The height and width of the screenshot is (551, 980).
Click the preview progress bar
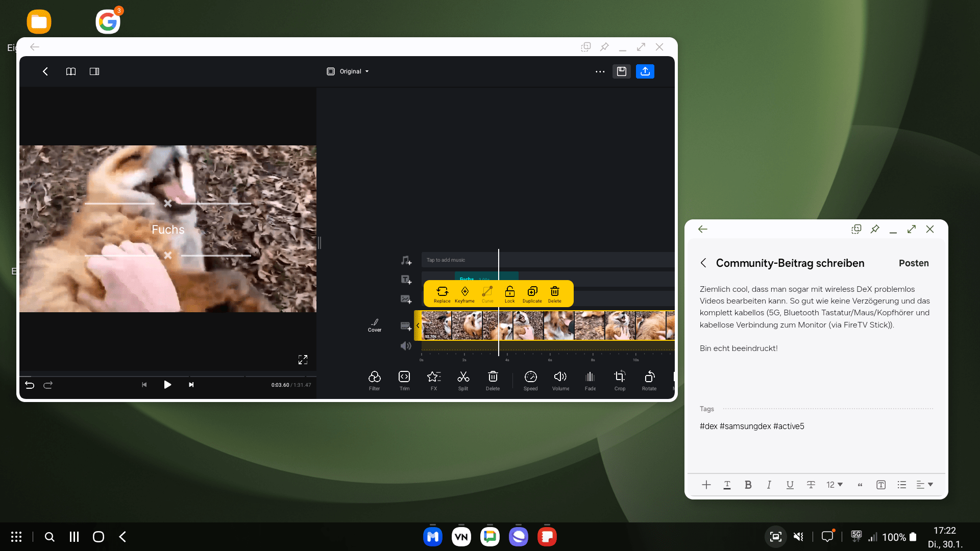pos(168,377)
